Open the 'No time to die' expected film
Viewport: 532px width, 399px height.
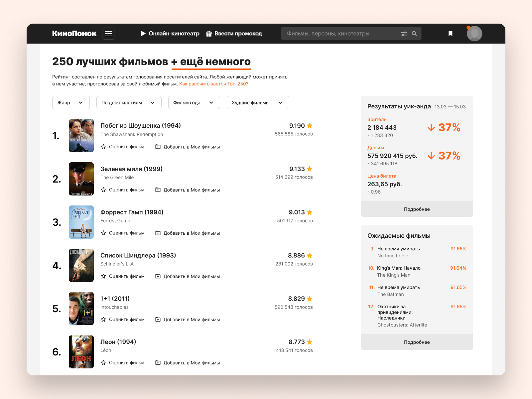click(393, 256)
